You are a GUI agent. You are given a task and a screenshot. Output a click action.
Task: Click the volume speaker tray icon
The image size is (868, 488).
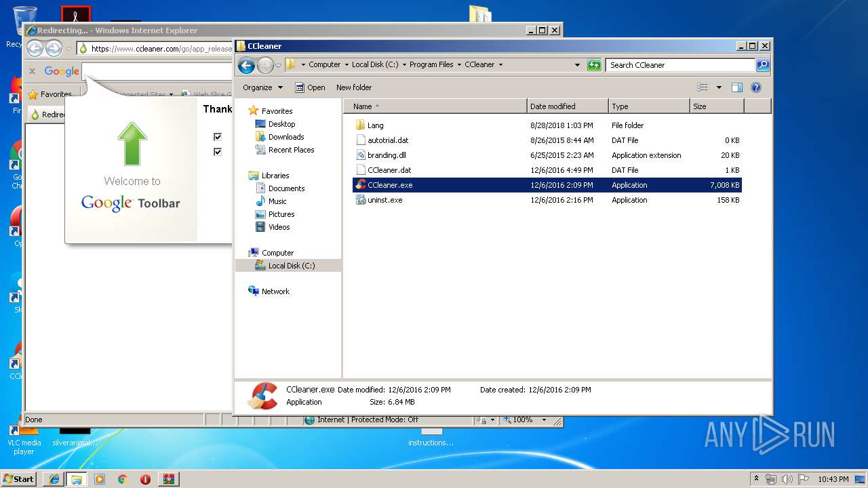788,479
